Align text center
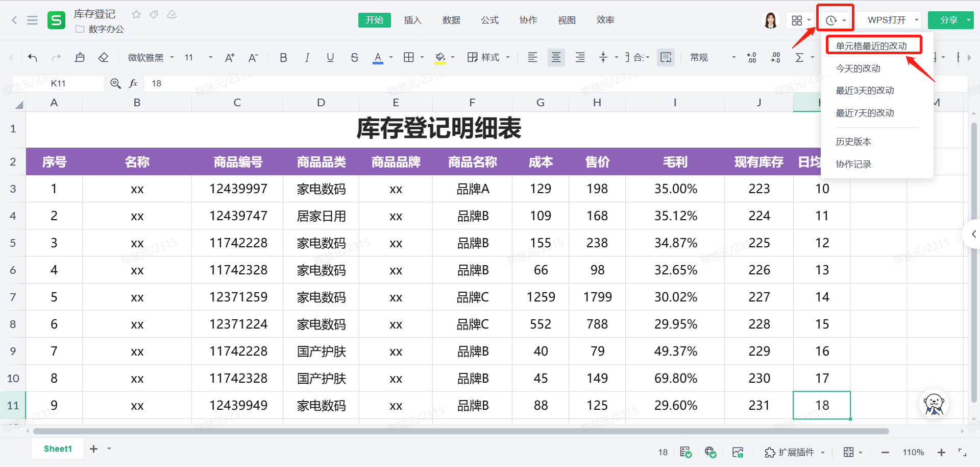The width and height of the screenshot is (980, 467). [x=556, y=57]
